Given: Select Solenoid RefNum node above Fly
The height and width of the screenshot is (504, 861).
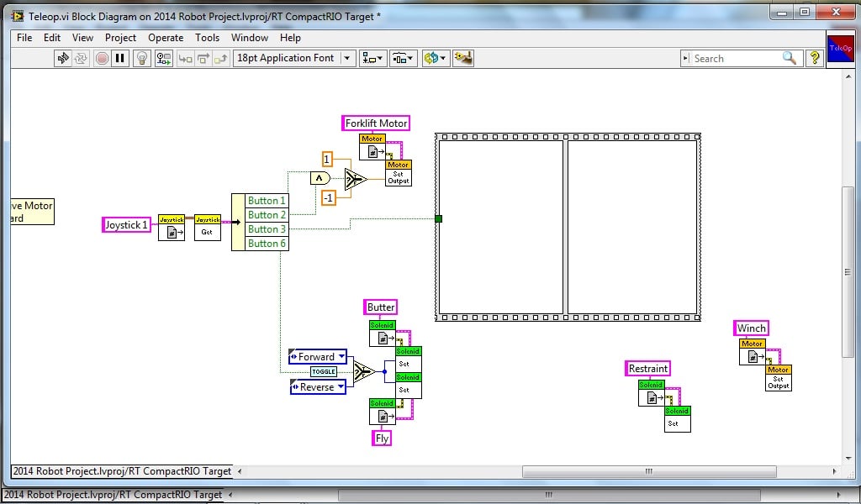Looking at the screenshot, I should click(383, 412).
